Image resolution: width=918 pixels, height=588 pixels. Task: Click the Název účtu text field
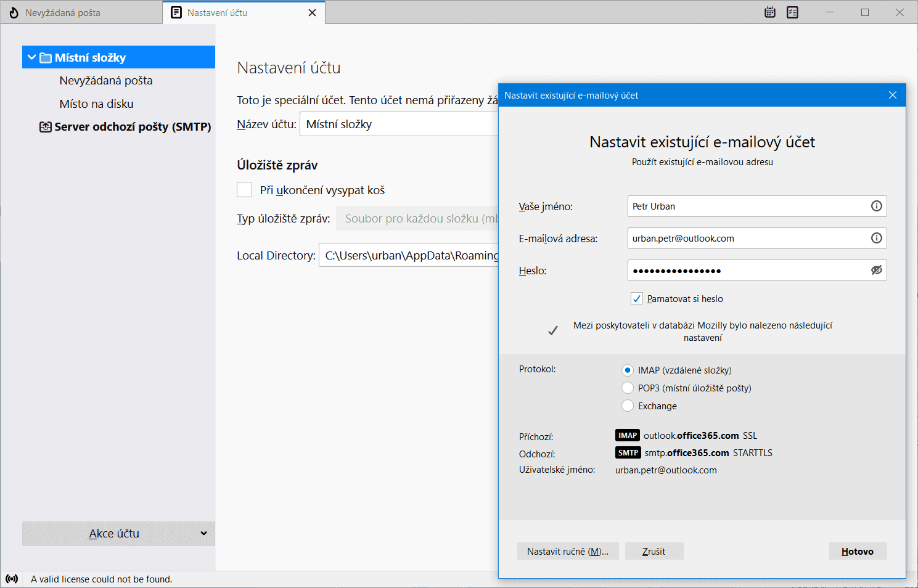(399, 124)
